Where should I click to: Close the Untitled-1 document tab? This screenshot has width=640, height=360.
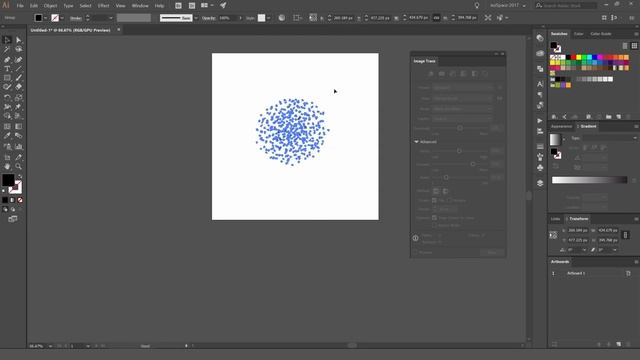(x=119, y=29)
